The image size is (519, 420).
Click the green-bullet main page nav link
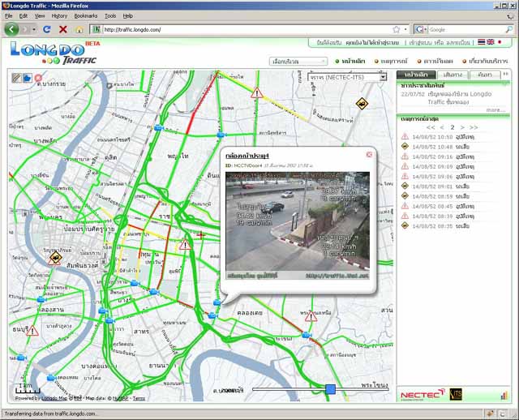tap(350, 62)
